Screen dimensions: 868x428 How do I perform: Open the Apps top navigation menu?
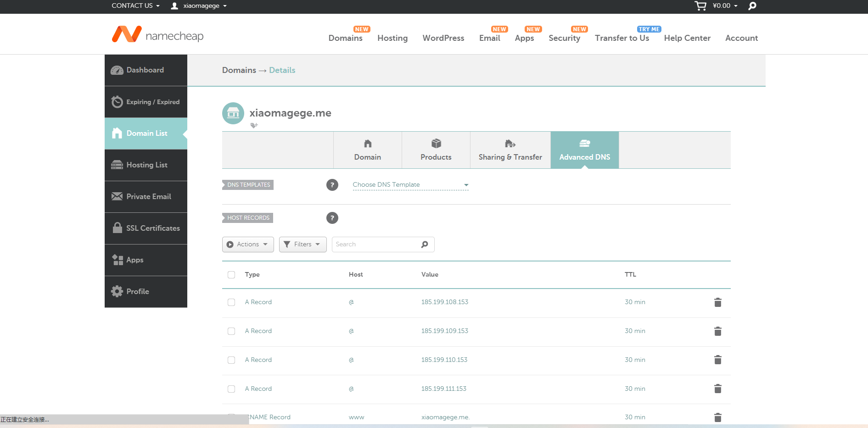pos(524,38)
